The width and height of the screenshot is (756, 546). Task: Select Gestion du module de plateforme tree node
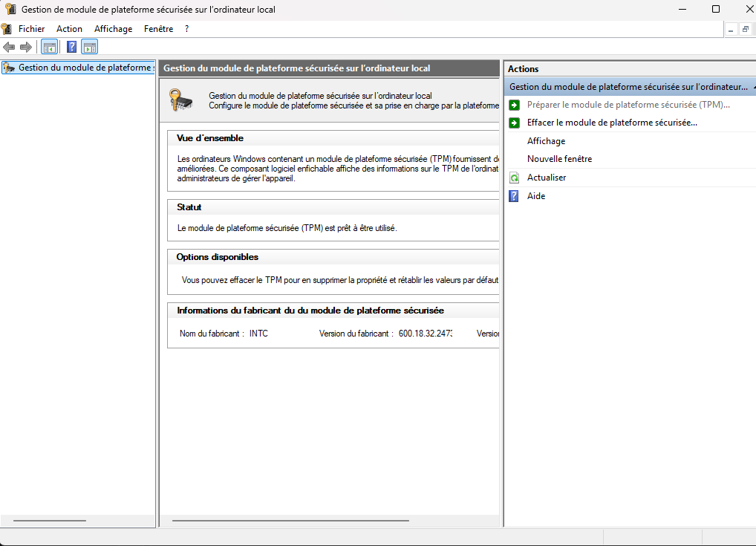pos(78,68)
